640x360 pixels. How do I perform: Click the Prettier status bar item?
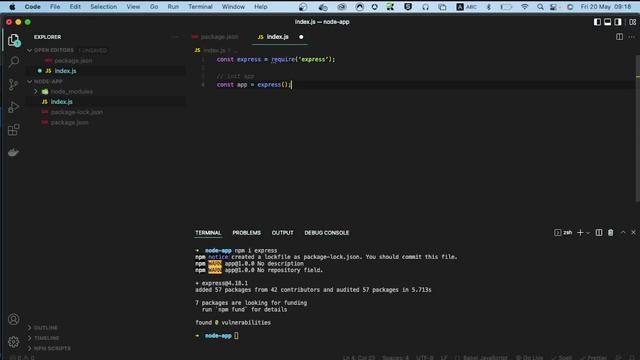[x=593, y=357]
